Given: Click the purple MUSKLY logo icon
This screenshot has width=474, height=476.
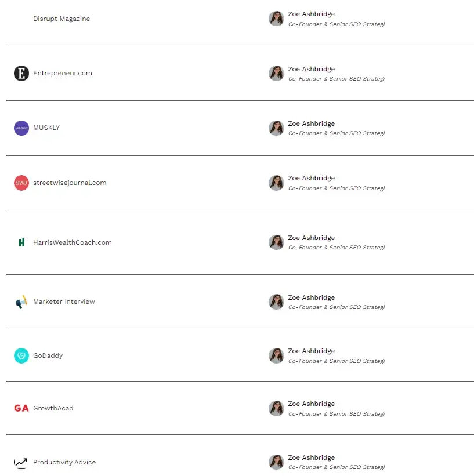Looking at the screenshot, I should tap(21, 128).
